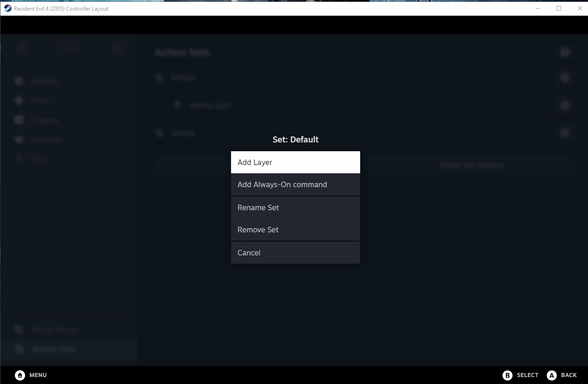Open the dimmed Buttons sidebar section
Image resolution: width=588 pixels, height=384 pixels.
click(x=69, y=81)
